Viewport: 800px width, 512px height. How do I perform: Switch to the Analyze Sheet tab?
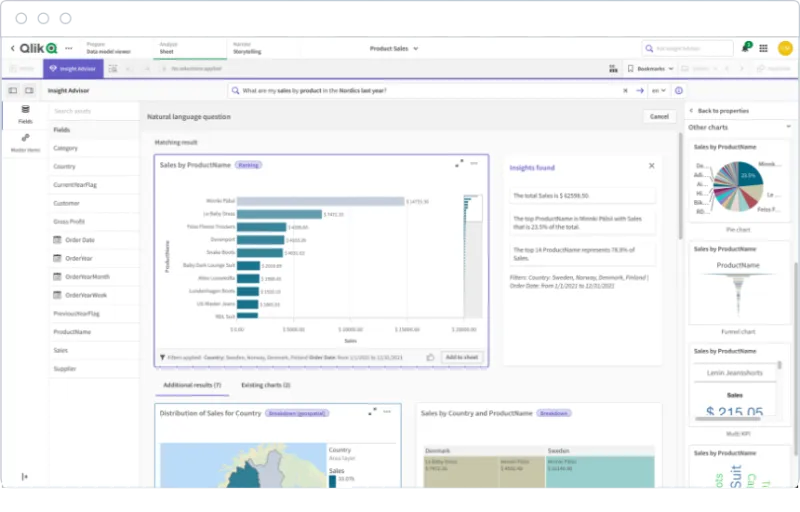(x=189, y=48)
